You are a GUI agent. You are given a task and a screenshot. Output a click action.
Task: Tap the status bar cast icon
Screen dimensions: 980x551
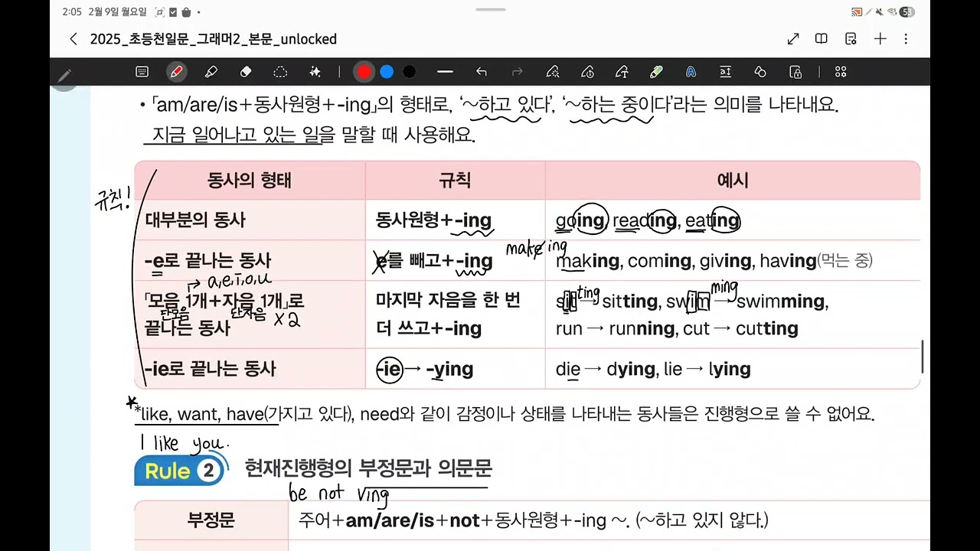(857, 11)
